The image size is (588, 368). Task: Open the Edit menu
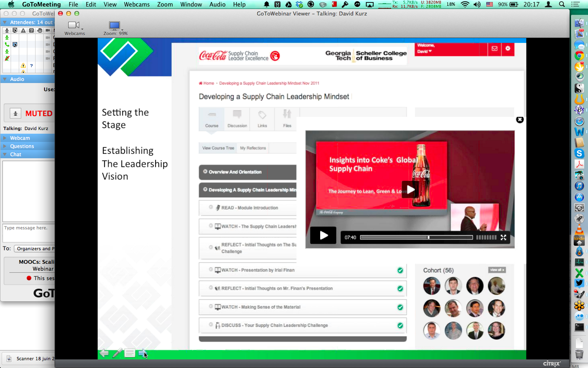[x=91, y=4]
